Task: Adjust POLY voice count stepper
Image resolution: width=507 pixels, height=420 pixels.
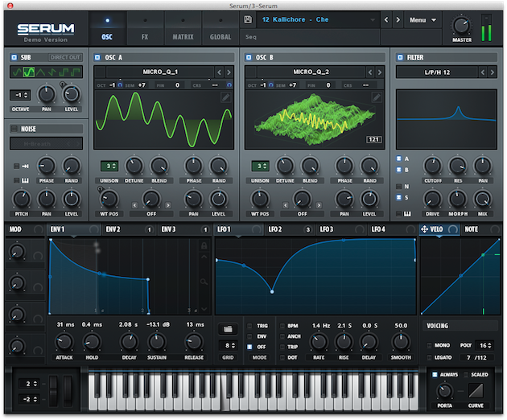Action: pyautogui.click(x=484, y=345)
